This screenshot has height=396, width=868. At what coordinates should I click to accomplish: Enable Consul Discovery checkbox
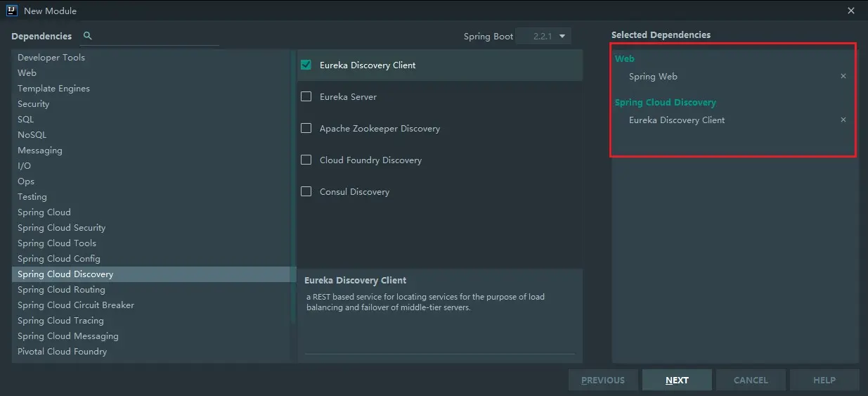(306, 191)
